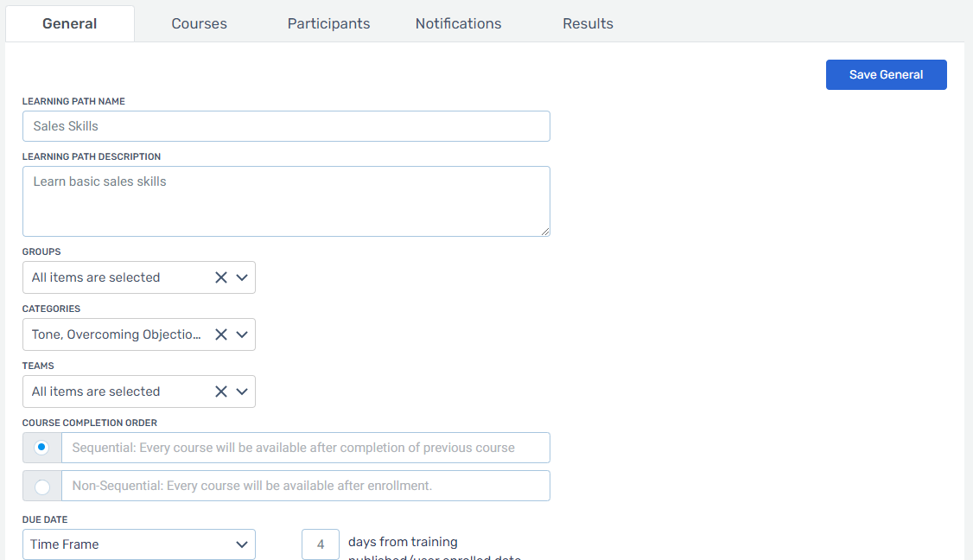
Task: Click the Teams dropdown chevron arrow
Action: pyautogui.click(x=242, y=391)
